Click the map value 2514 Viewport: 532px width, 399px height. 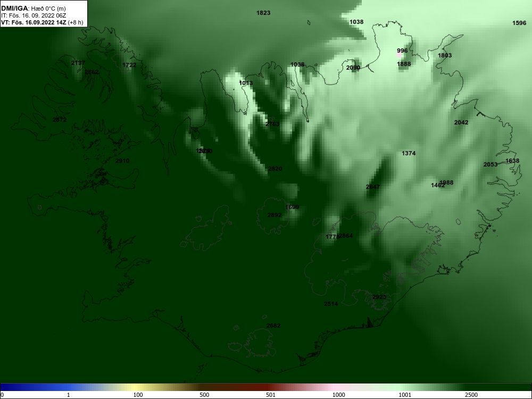(x=331, y=304)
